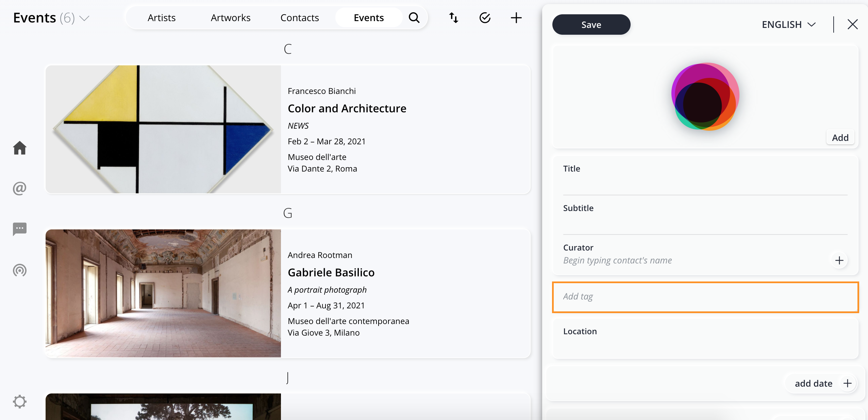
Task: Click the 'Feb 2 – Mar 28, 2021' date
Action: tap(327, 141)
